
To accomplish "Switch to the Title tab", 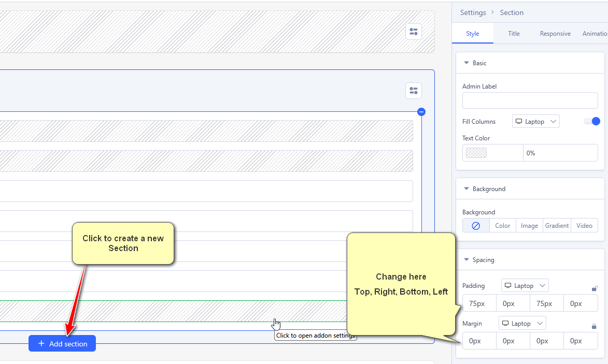I will coord(514,34).
